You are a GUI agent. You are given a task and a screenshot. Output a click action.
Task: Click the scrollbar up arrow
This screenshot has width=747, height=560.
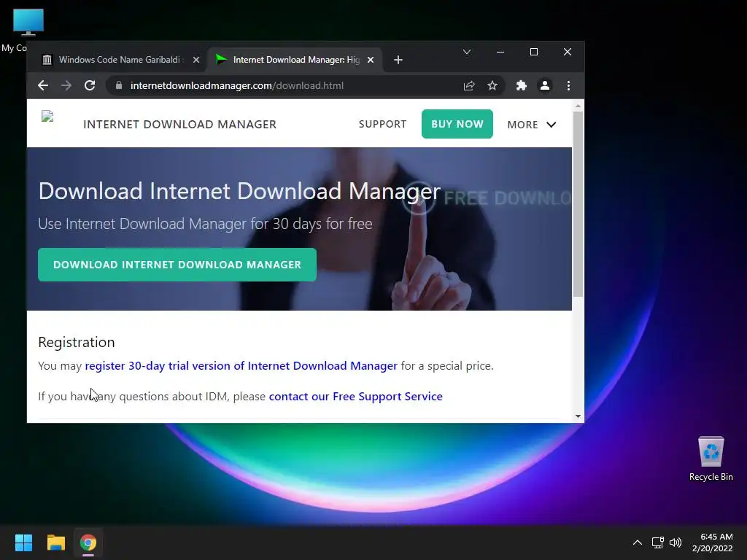(578, 106)
